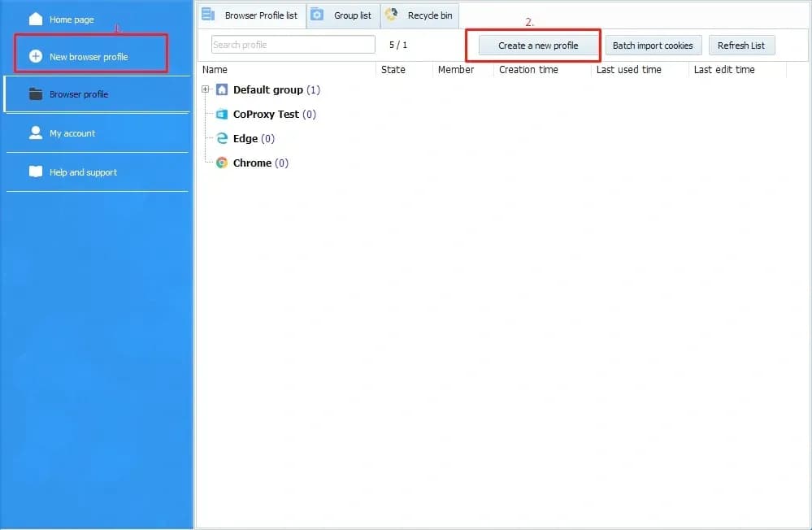This screenshot has width=812, height=530.
Task: Click the Chrome icon next to Chrome group
Action: point(221,163)
